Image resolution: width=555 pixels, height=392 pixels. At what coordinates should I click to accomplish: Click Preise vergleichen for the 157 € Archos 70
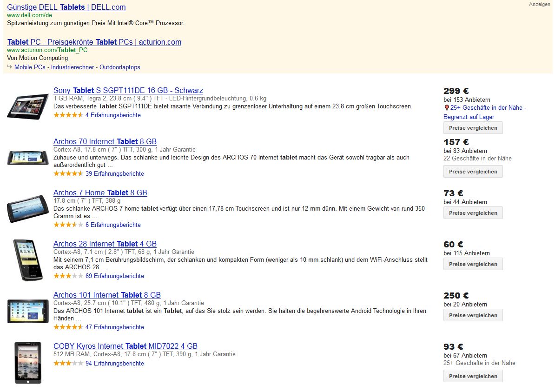click(473, 172)
